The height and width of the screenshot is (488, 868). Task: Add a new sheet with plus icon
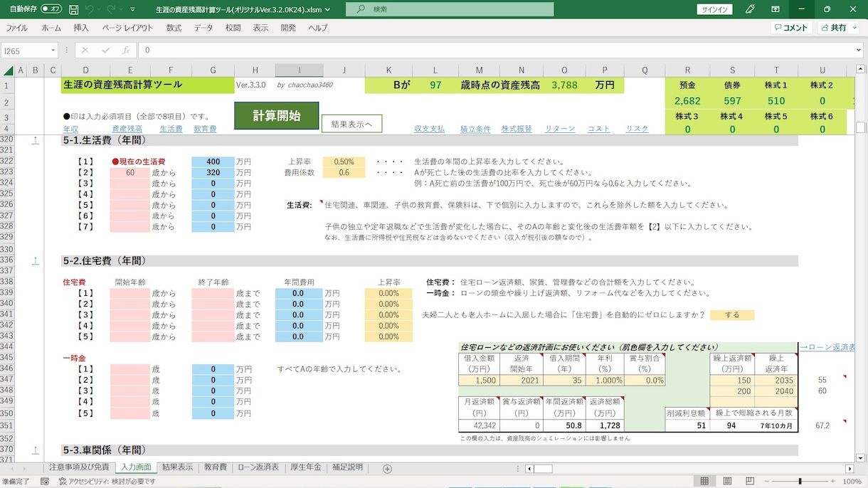pos(387,469)
